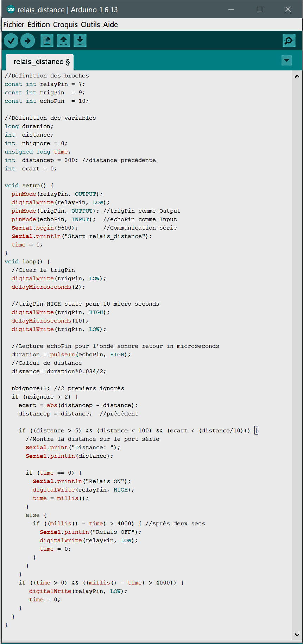Click the Save sketch (down arrow) icon
The width and height of the screenshot is (303, 644).
(80, 41)
